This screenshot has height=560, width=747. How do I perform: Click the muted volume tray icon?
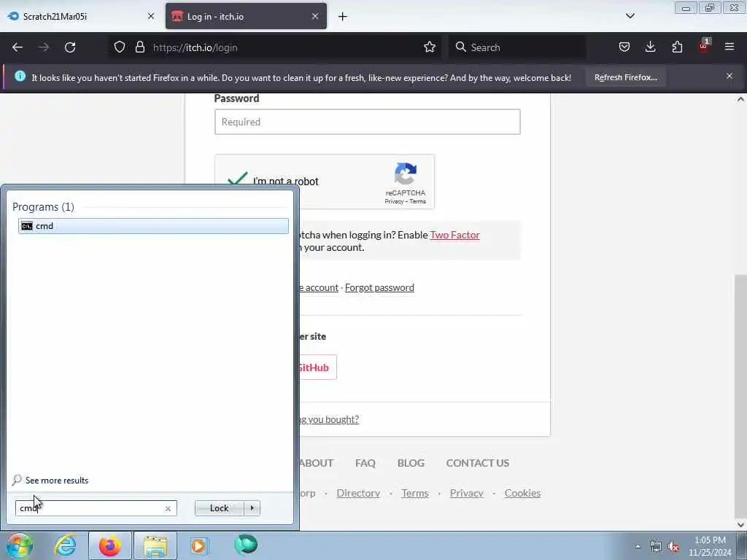(x=673, y=547)
